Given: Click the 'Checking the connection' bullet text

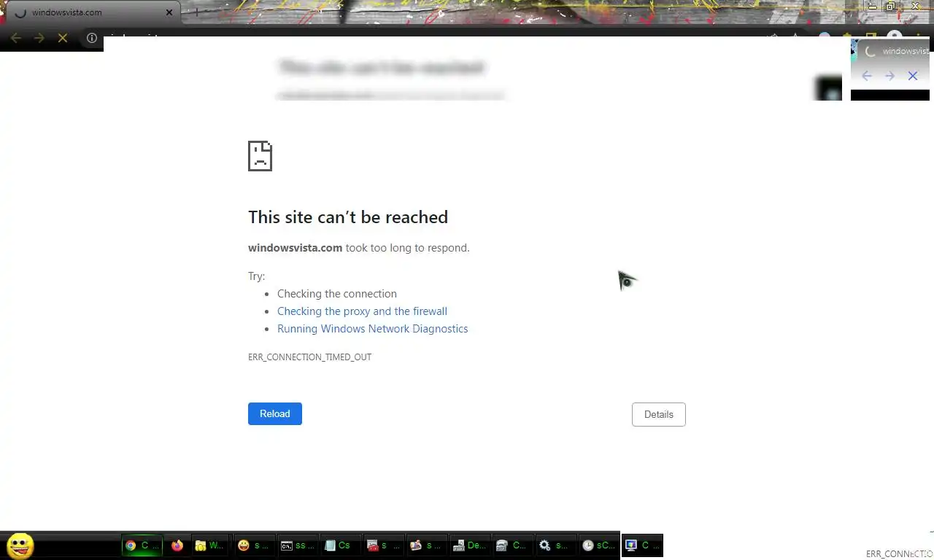Looking at the screenshot, I should pyautogui.click(x=337, y=294).
